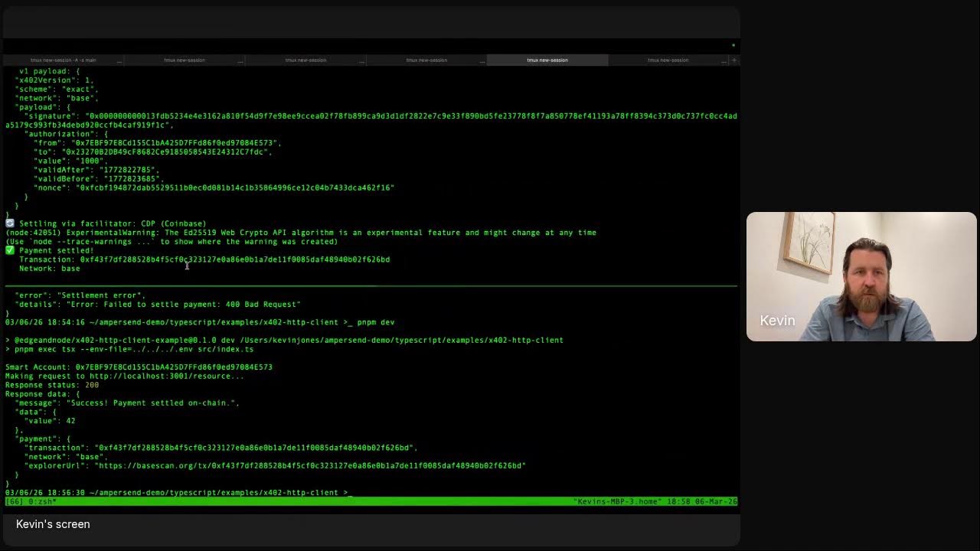Click the "error": "Settlement error" line
This screenshot has height=551, width=980.
[x=80, y=295]
